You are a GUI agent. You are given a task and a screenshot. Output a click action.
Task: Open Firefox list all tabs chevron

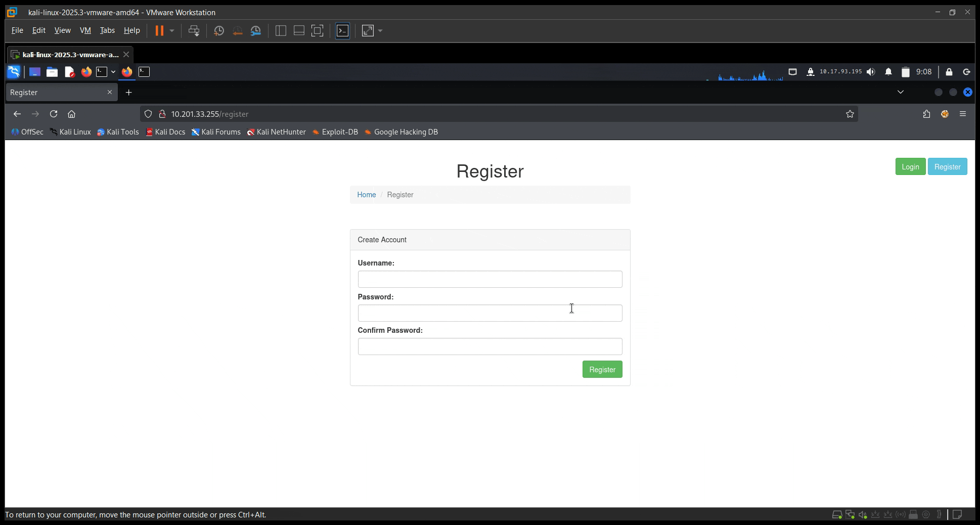(x=901, y=92)
